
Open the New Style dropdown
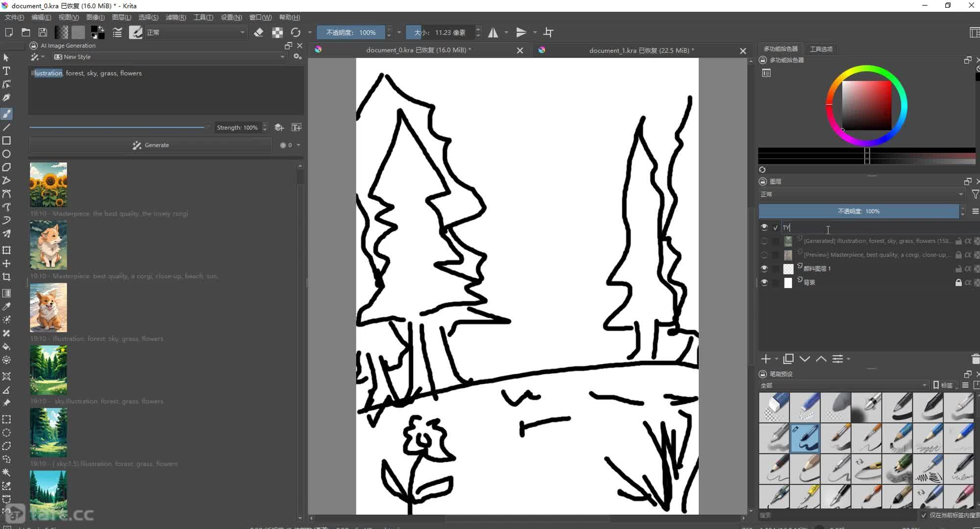pos(169,57)
